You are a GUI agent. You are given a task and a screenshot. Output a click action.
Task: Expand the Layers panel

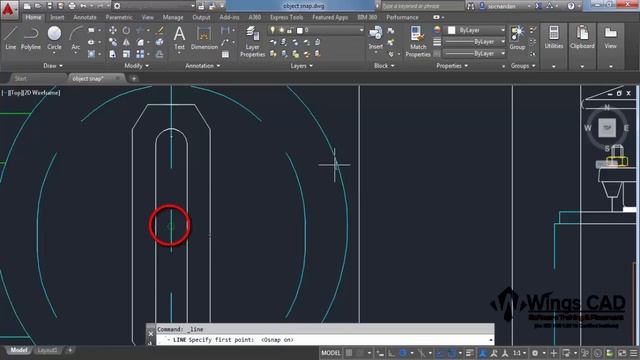tap(301, 66)
